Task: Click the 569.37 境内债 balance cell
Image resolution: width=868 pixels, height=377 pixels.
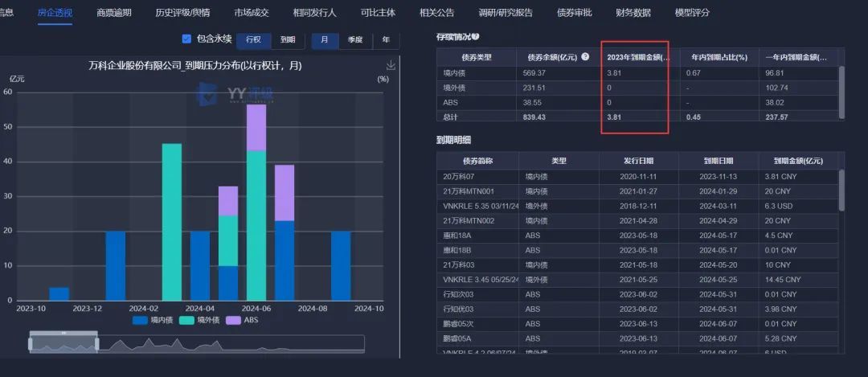Action: [534, 73]
